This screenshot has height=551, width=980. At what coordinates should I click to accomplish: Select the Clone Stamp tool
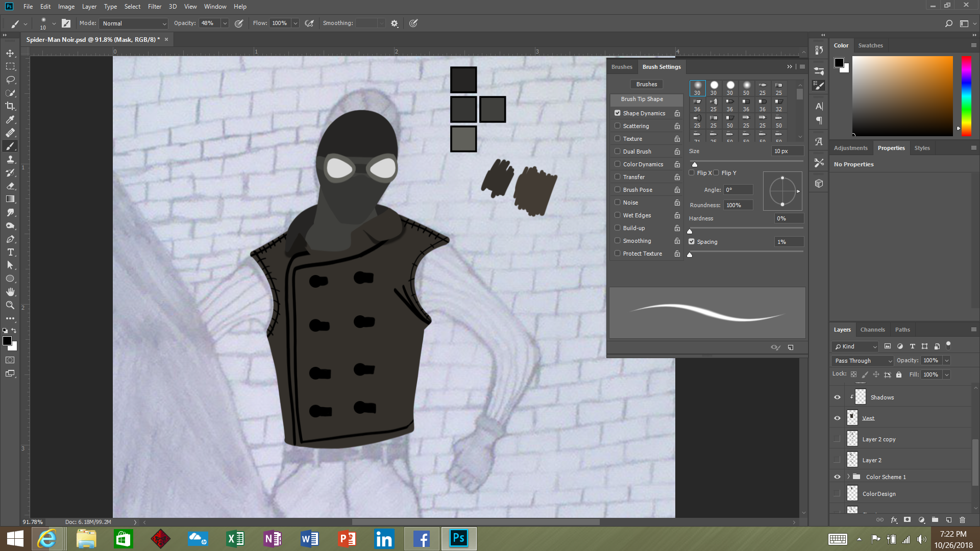pyautogui.click(x=10, y=159)
